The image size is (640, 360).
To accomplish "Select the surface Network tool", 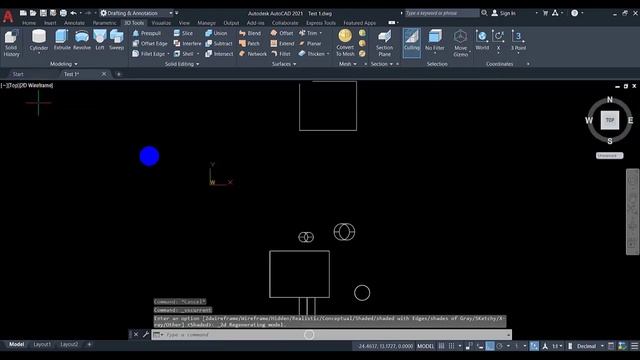I will [253, 53].
